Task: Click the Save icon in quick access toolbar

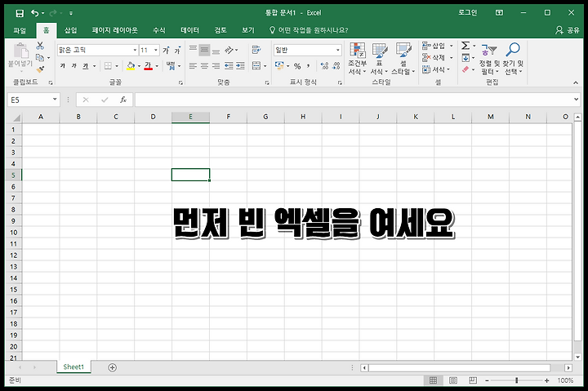Action: click(20, 14)
